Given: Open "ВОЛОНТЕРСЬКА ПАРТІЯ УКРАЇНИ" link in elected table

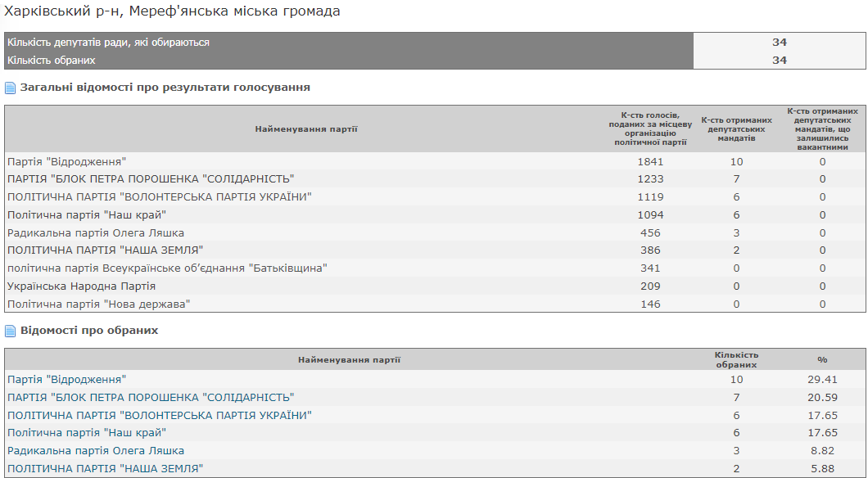Looking at the screenshot, I should tap(160, 415).
